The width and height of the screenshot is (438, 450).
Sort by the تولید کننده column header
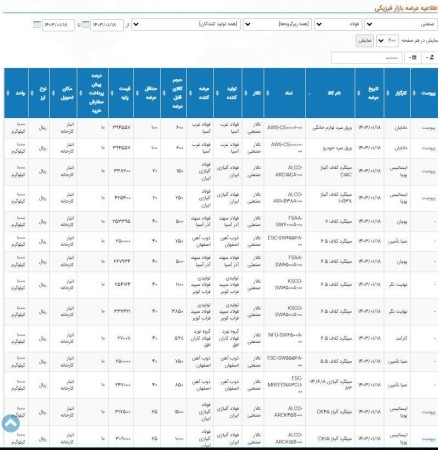point(229,93)
